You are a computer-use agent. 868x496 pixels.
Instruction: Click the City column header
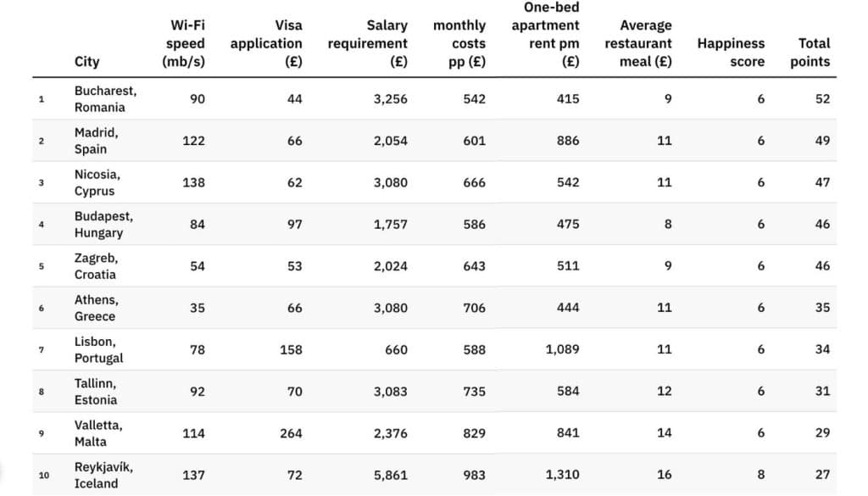(86, 61)
